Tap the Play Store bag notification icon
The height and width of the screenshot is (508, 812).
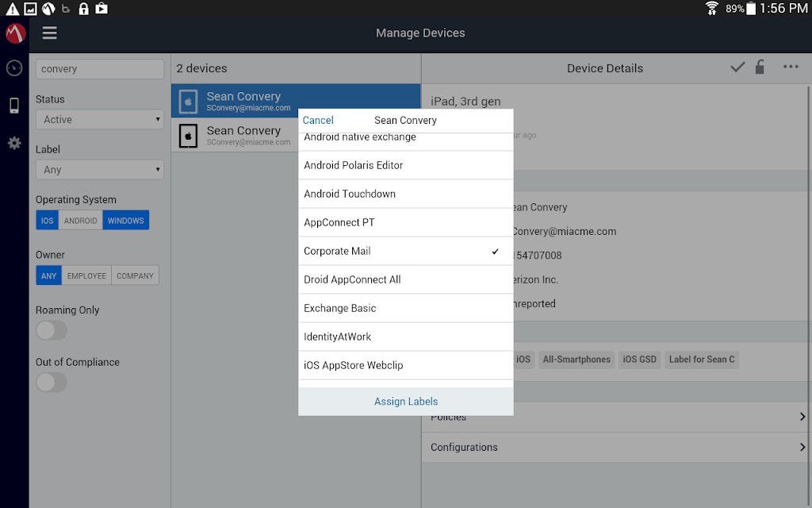pos(101,8)
